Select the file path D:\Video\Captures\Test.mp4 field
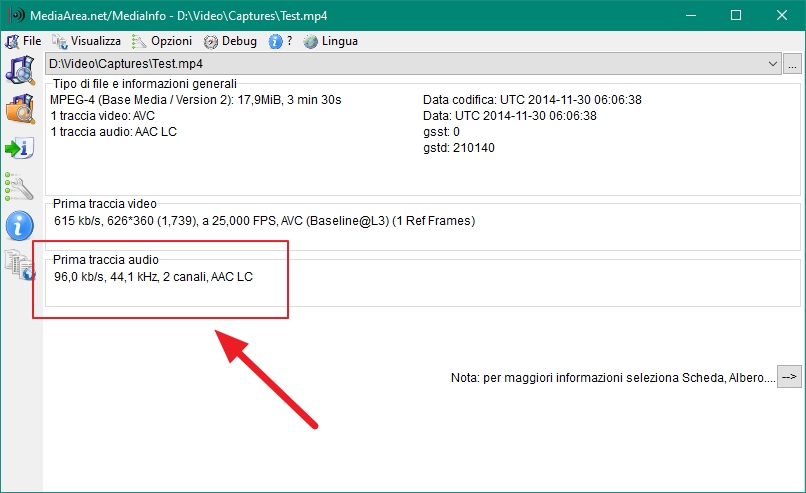Viewport: 806px width, 493px height. (x=413, y=64)
